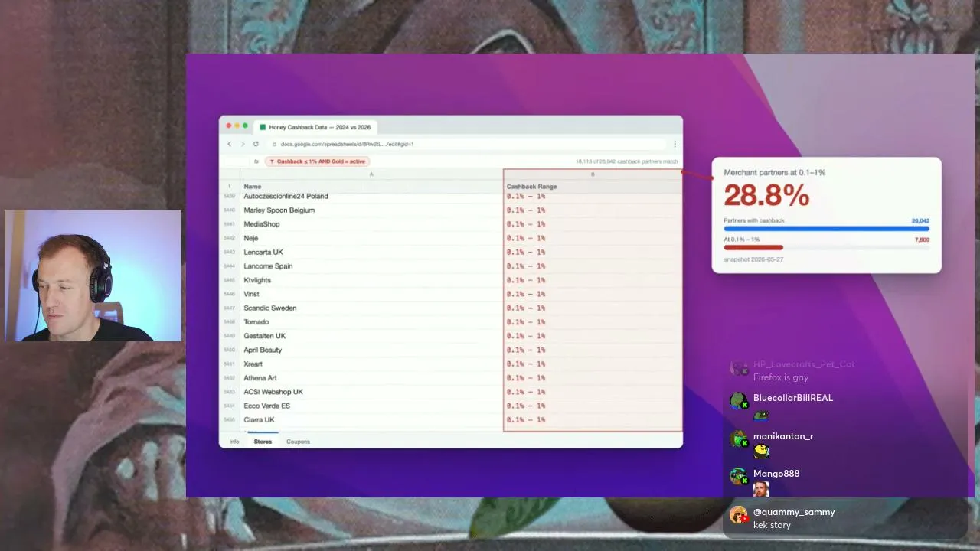Click the cashback range cell for Xreart
The image size is (980, 551).
(593, 364)
